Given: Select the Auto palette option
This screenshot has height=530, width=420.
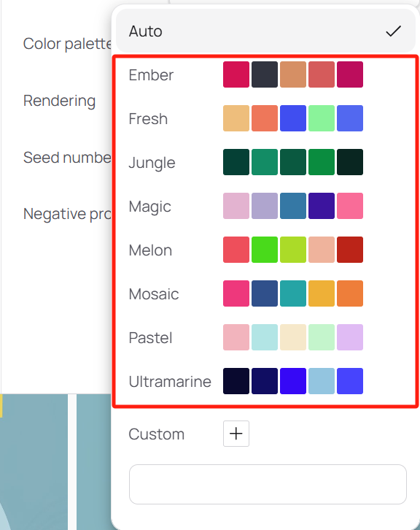Looking at the screenshot, I should (265, 31).
